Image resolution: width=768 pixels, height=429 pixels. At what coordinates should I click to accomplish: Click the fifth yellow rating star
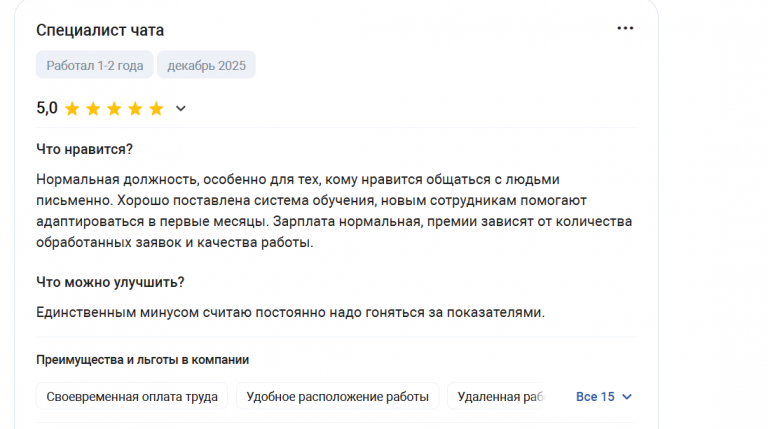click(x=156, y=109)
